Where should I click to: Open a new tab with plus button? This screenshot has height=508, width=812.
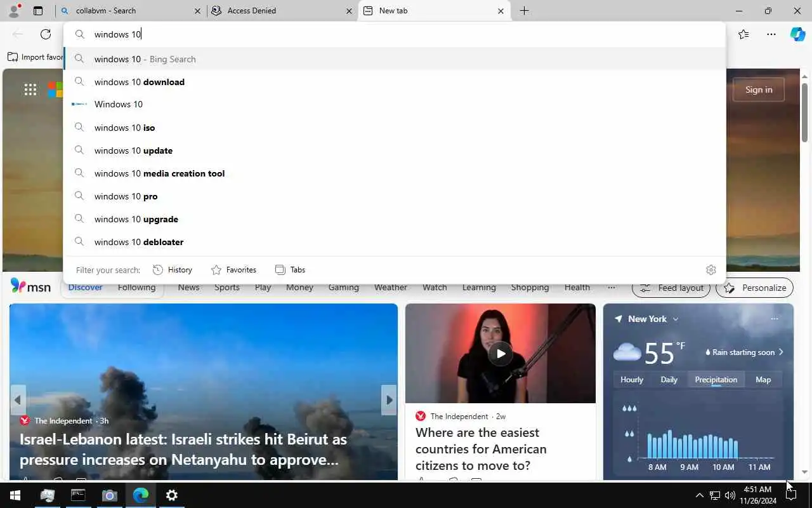pyautogui.click(x=524, y=11)
